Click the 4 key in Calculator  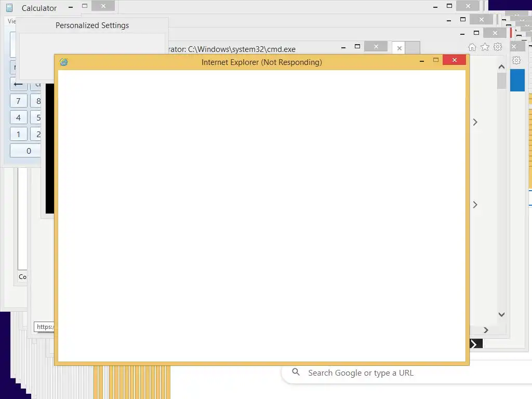point(18,118)
